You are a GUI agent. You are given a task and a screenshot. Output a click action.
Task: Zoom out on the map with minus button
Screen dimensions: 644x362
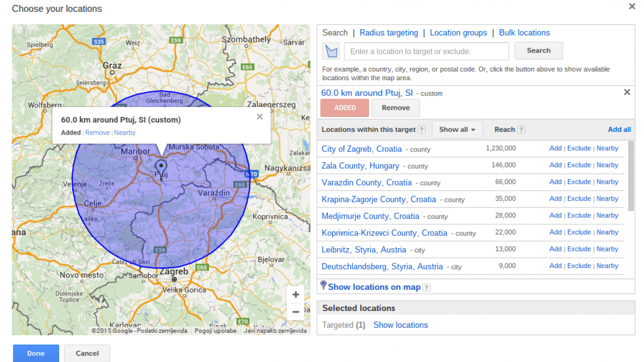tap(296, 312)
